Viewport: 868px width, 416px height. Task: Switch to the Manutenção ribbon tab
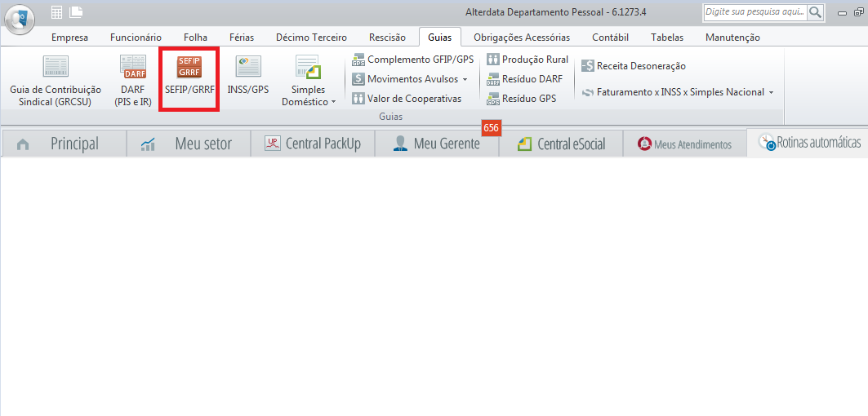coord(732,38)
